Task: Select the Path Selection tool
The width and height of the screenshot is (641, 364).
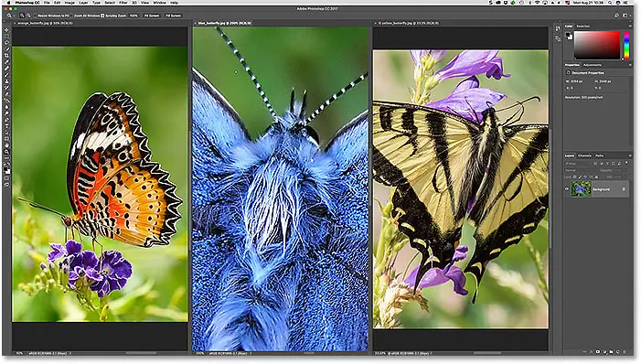Action: (7, 133)
